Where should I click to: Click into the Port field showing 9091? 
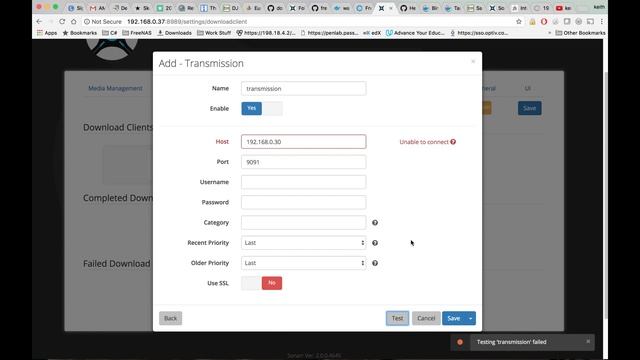(x=304, y=162)
